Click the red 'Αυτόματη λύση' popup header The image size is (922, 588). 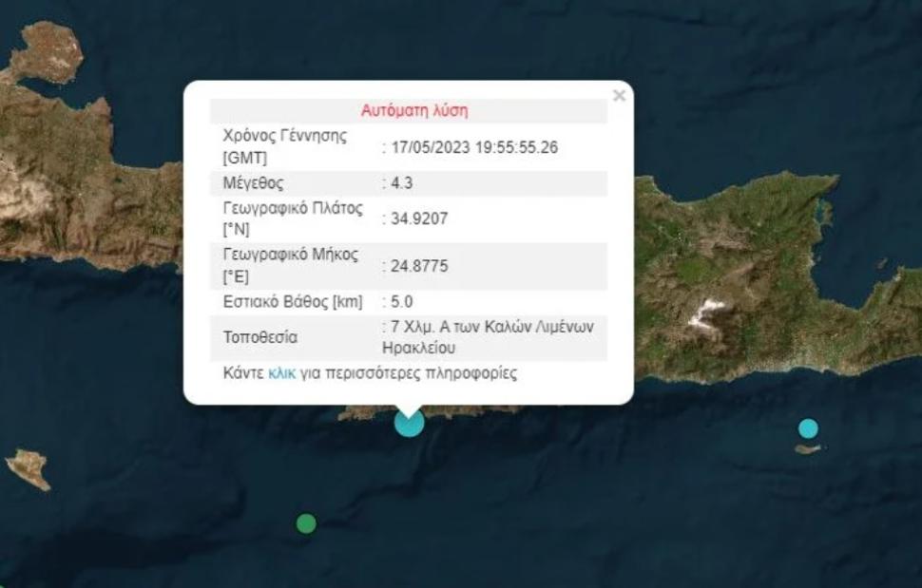(x=413, y=110)
